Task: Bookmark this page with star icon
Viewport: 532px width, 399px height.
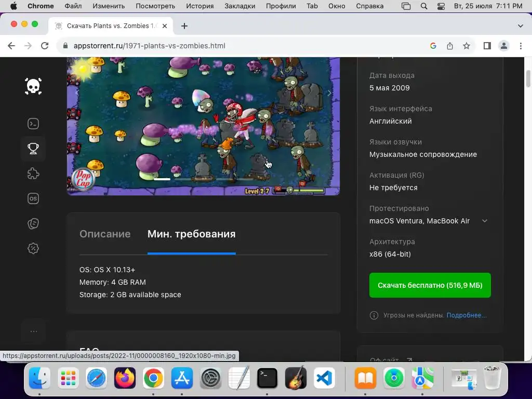Action: point(467,46)
